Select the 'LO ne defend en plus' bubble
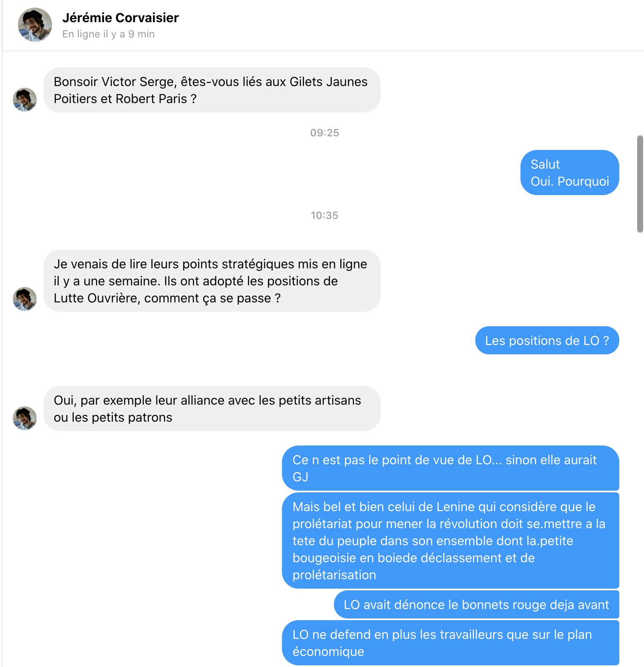 451,643
